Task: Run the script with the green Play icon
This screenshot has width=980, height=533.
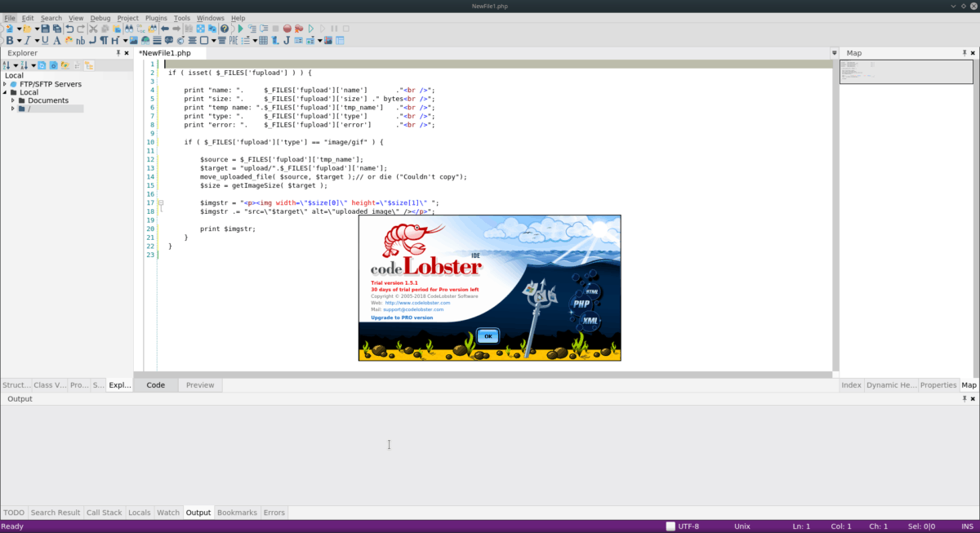Action: (x=239, y=28)
